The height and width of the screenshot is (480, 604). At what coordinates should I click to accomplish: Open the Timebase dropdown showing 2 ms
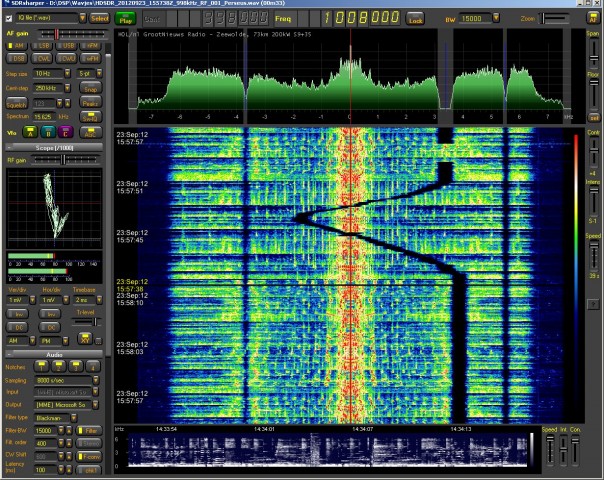[99, 300]
